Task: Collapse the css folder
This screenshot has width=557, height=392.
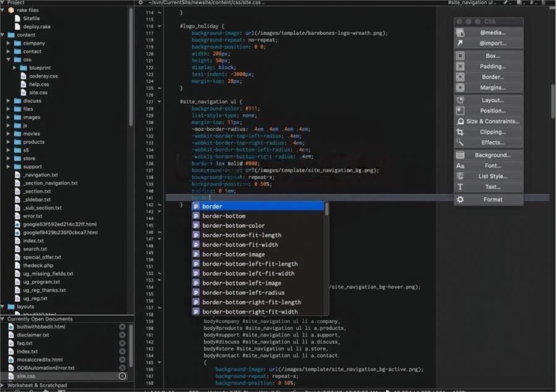Action: coord(9,59)
